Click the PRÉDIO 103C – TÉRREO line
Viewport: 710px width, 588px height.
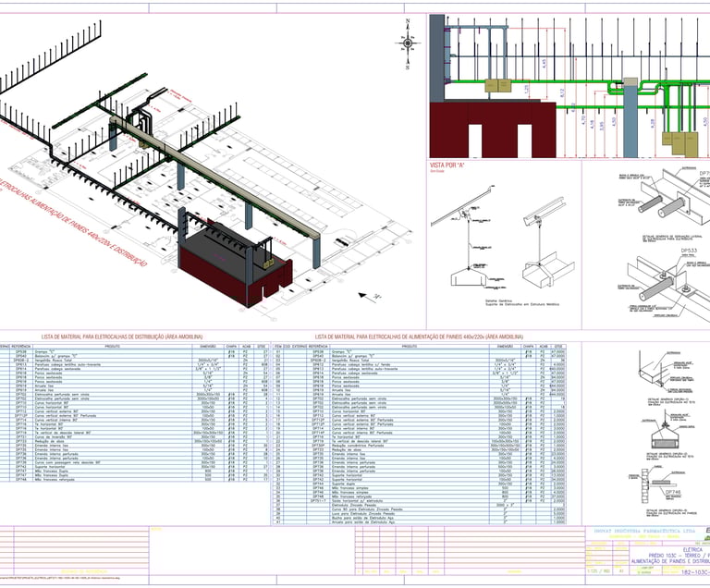click(679, 555)
